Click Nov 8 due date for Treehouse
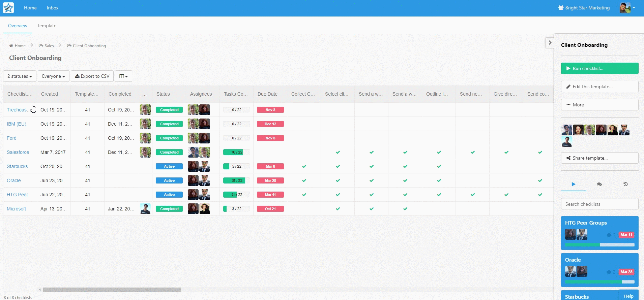 click(x=270, y=110)
